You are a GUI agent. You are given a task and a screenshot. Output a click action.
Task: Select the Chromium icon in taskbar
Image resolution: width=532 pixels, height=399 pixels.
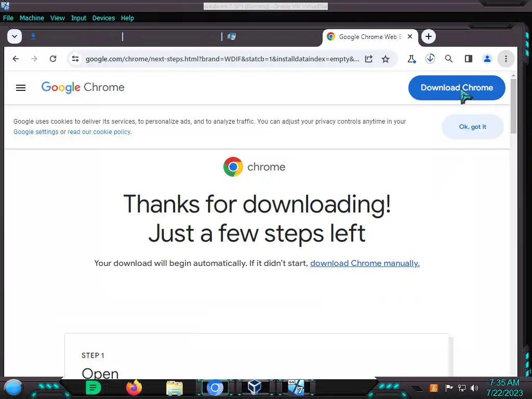point(215,388)
